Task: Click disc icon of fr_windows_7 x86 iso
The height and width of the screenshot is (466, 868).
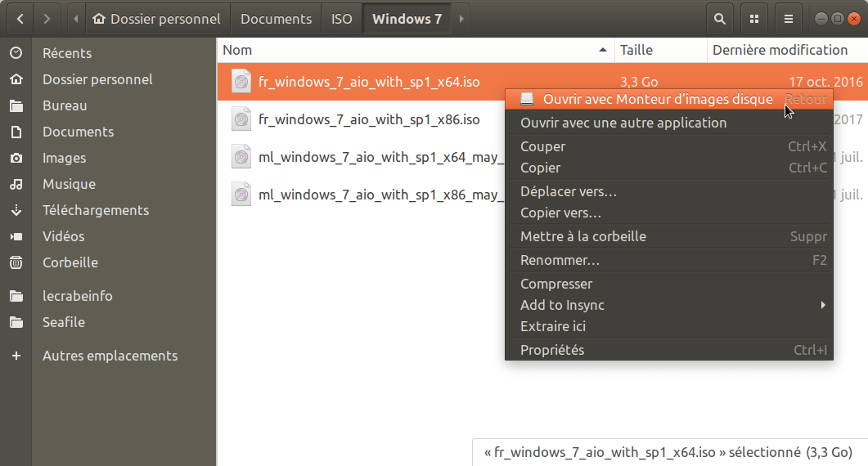Action: (x=241, y=119)
